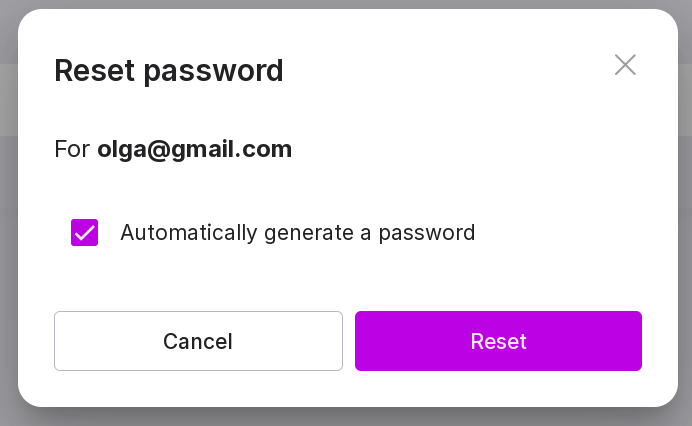Click the Cancel button
Viewport: 692px width, 426px height.
point(198,341)
